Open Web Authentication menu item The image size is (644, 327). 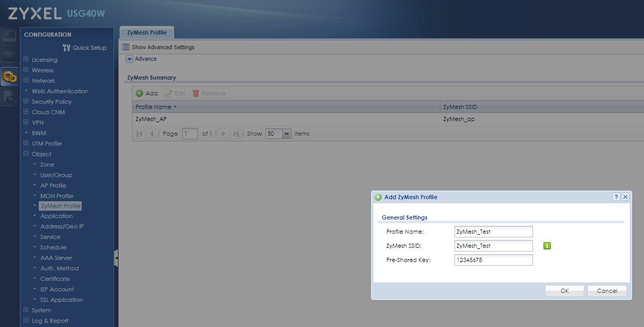click(60, 91)
